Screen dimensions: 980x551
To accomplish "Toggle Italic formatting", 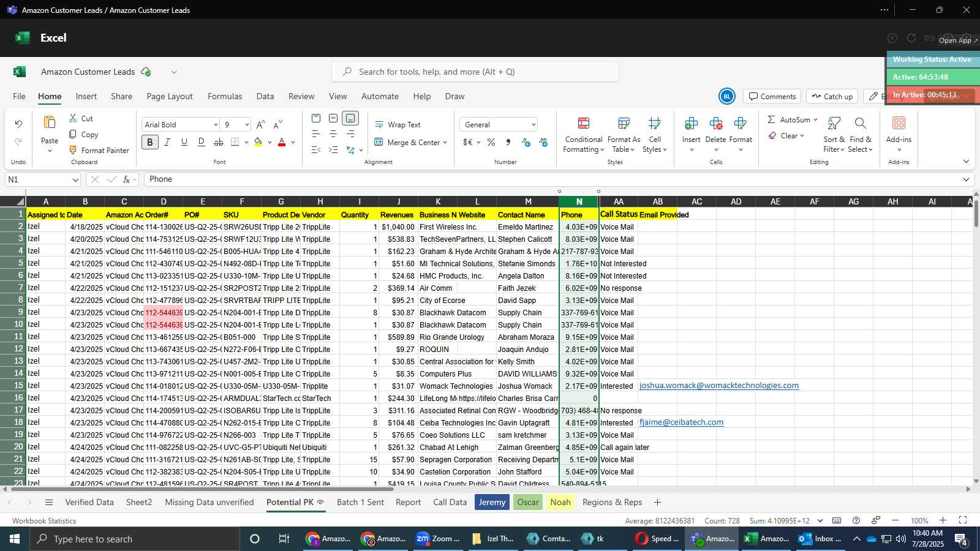I will 167,142.
